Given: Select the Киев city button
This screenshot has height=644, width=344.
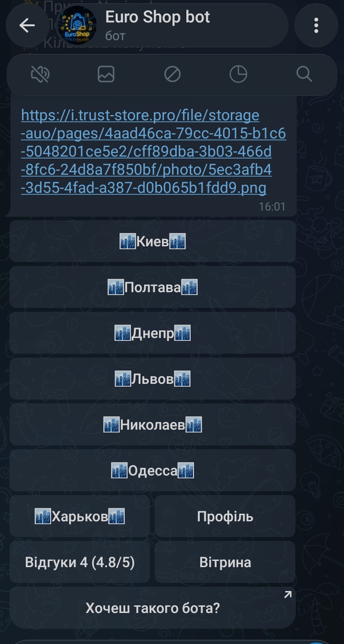Looking at the screenshot, I should [152, 242].
